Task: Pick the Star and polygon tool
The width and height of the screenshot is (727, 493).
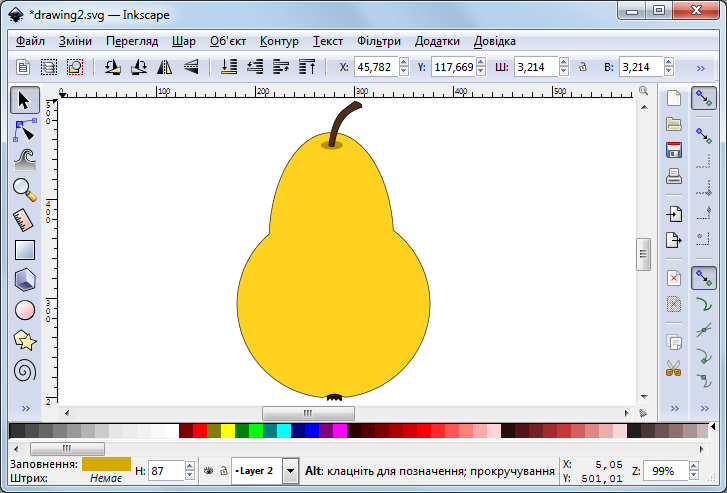Action: (25, 340)
